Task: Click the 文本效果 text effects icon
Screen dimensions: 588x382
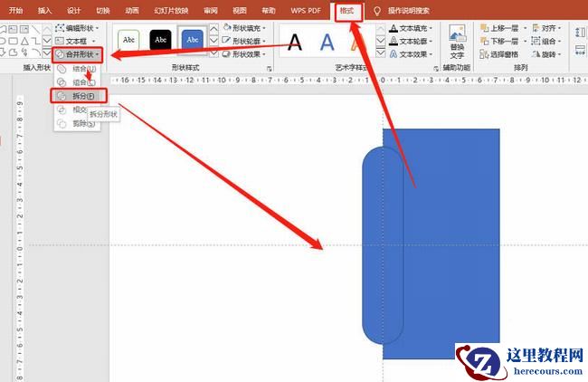Action: tap(394, 54)
